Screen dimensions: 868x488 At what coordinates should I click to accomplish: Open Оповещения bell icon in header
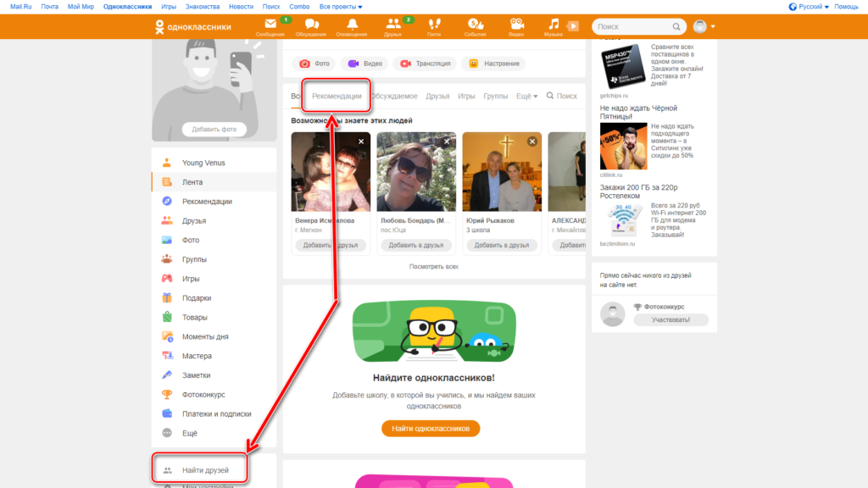point(351,25)
